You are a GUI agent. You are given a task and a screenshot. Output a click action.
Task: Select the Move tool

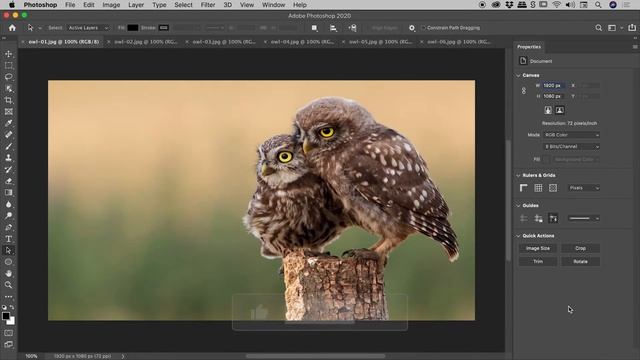(8, 54)
